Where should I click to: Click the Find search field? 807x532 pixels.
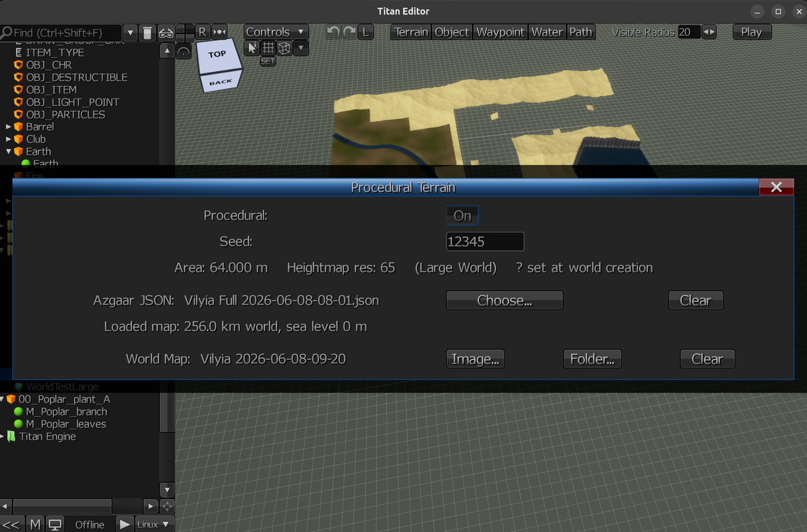61,32
